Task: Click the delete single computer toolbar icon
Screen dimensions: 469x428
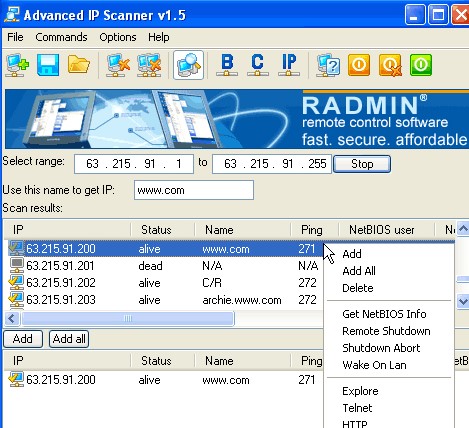Action: pos(118,65)
